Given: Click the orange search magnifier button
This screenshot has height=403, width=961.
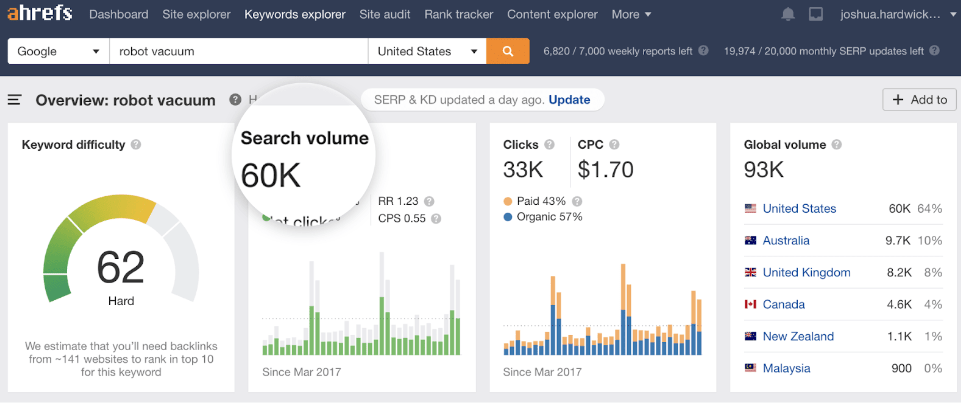Looking at the screenshot, I should click(508, 51).
